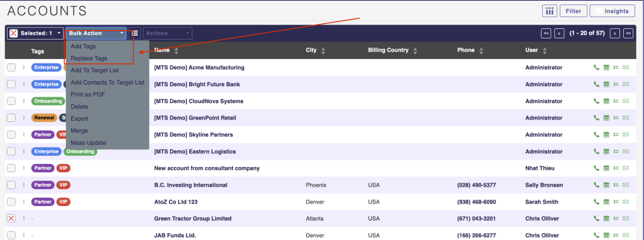Image resolution: width=644 pixels, height=240 pixels.
Task: Click the calendar icon for Acme Manufacturing
Action: pos(606,68)
